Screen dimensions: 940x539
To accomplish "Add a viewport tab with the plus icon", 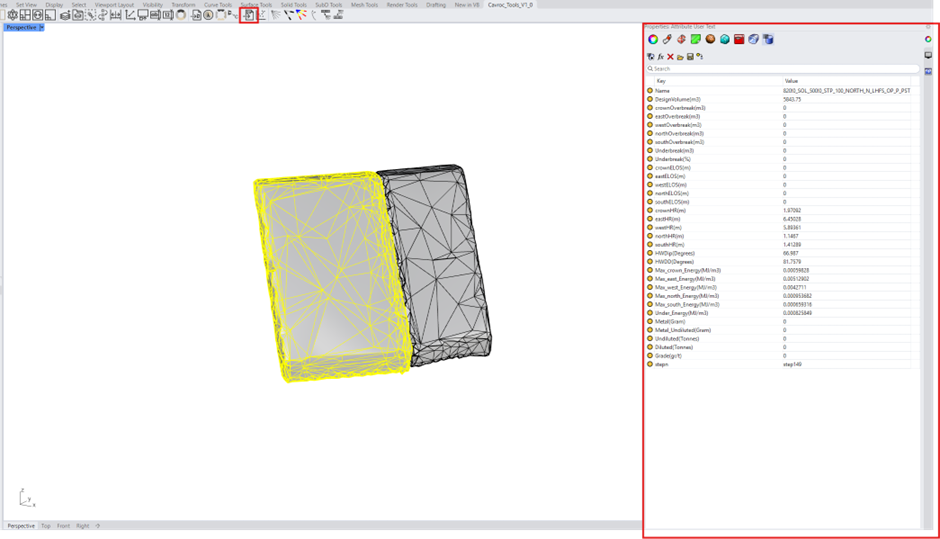I will point(98,526).
